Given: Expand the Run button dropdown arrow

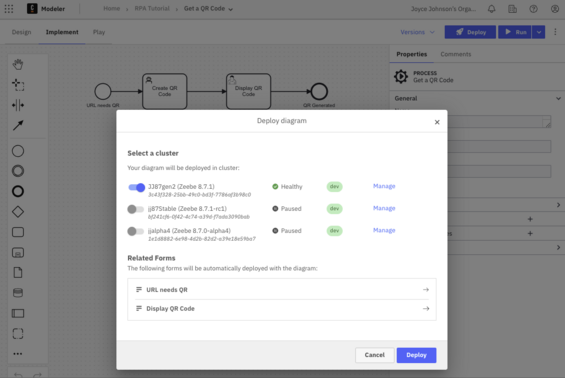Looking at the screenshot, I should coord(539,32).
